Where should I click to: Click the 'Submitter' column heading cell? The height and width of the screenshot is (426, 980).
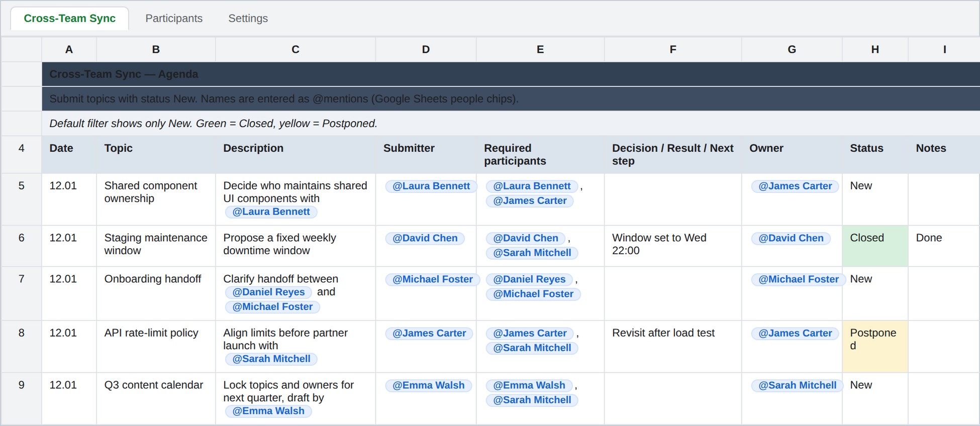[x=426, y=155]
